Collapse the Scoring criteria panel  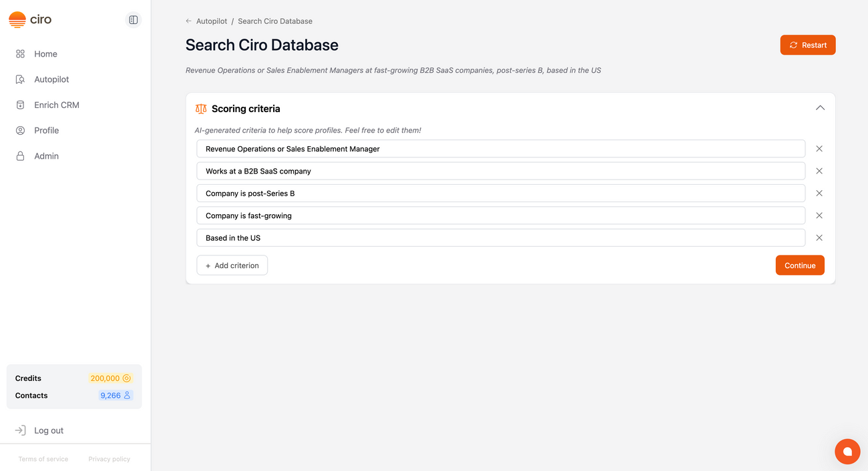point(820,107)
